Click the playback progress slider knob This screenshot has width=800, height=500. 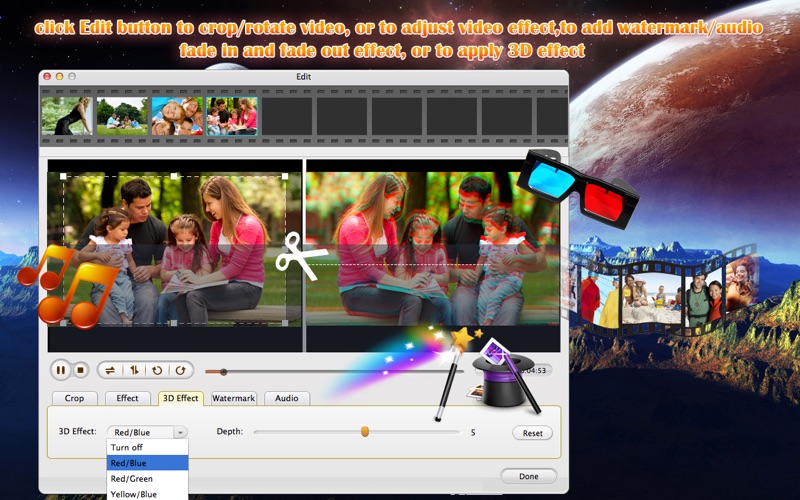(x=223, y=372)
